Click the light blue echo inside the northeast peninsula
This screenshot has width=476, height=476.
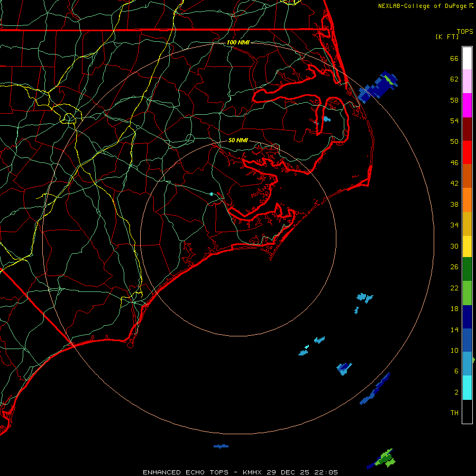pos(327,119)
